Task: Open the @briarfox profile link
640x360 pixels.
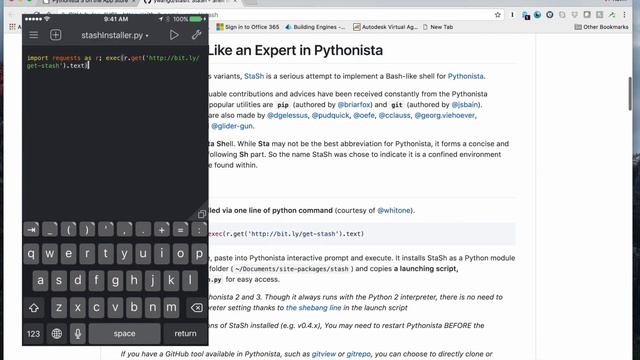Action: coord(354,105)
